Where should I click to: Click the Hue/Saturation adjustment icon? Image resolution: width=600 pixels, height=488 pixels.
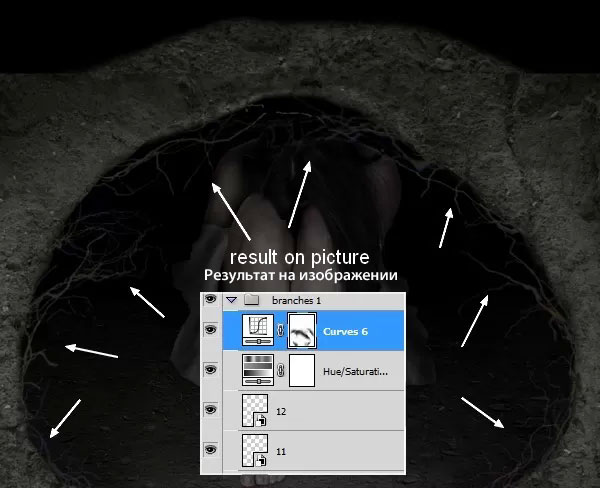point(258,370)
